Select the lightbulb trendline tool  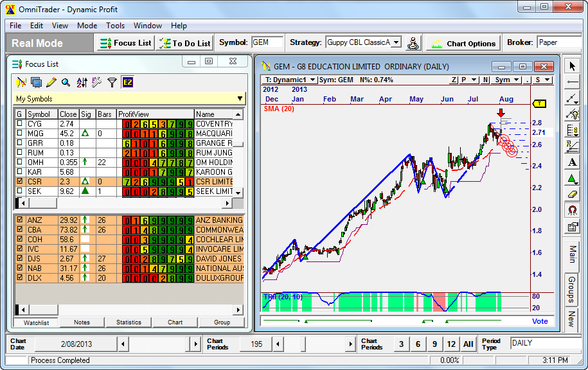pyautogui.click(x=572, y=114)
